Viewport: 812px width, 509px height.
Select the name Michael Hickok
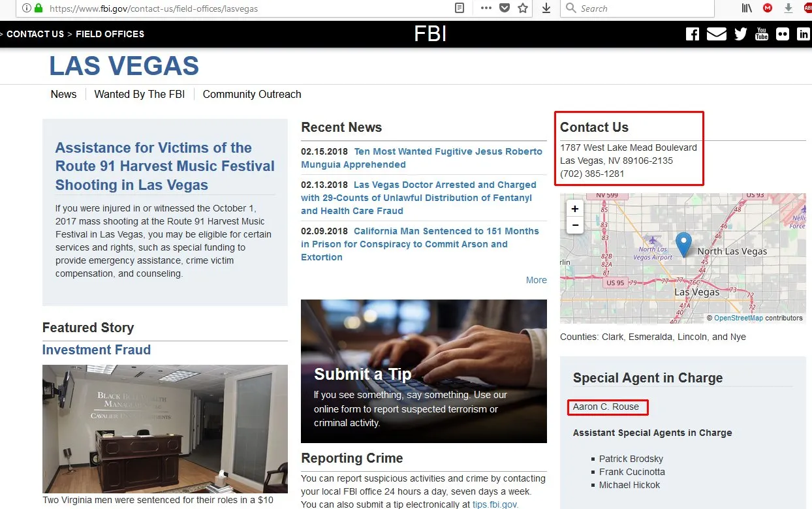pos(629,485)
